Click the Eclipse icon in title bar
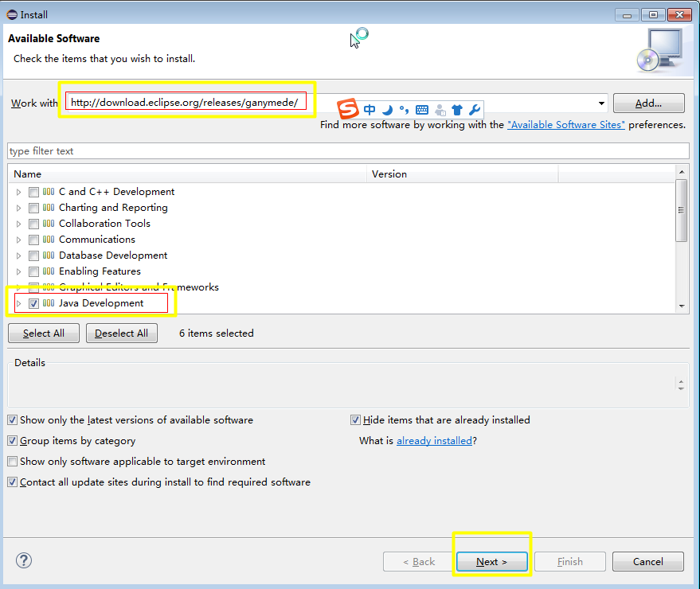The image size is (700, 589). click(12, 14)
